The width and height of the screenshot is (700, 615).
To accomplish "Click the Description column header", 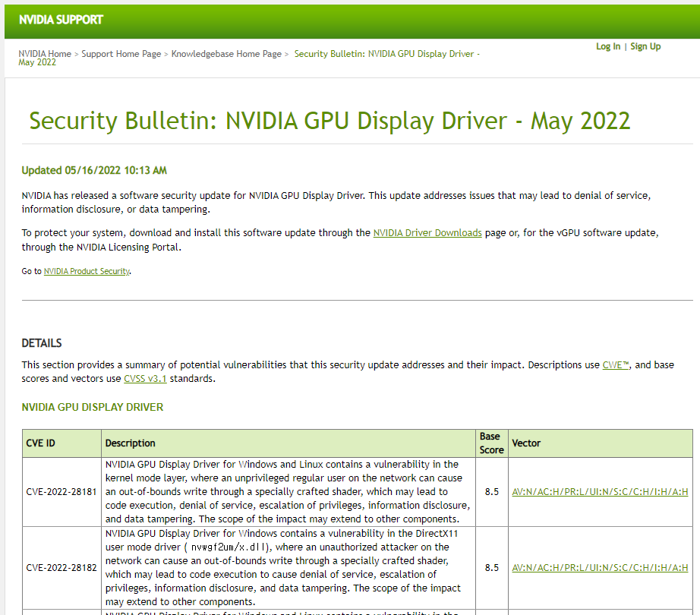I will (289, 443).
